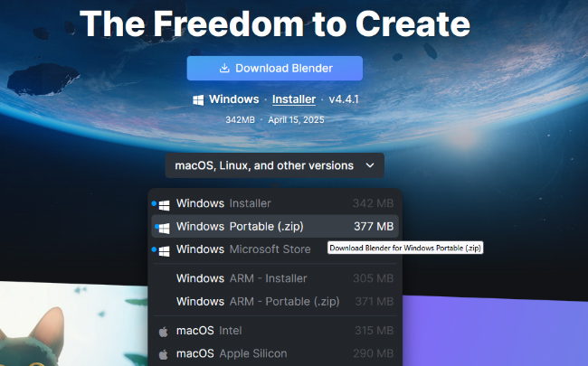Click the chevron arrow on the versions dropdown
The image size is (588, 366).
click(x=369, y=165)
